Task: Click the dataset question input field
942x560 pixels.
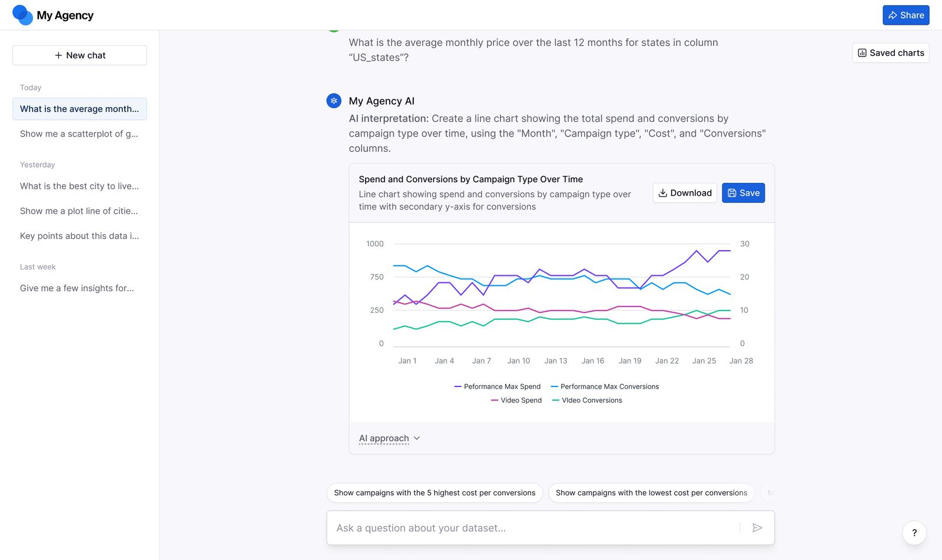Action: pos(530,528)
